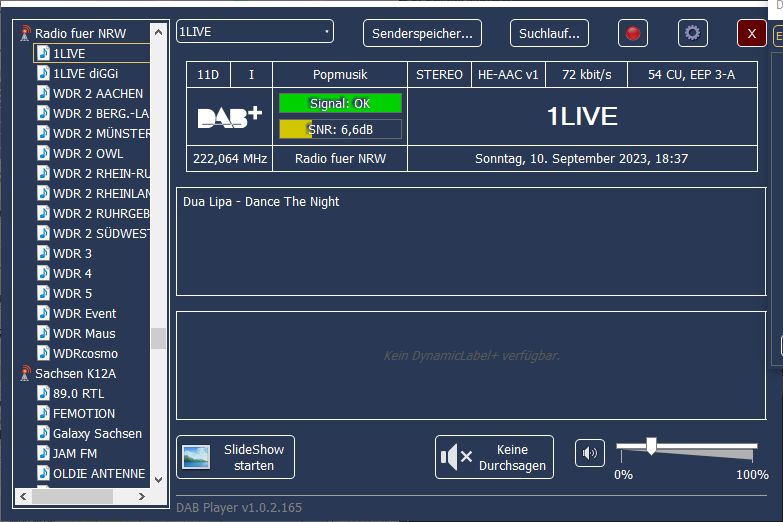Click the music note icon for FEMOTION
Screen dimensions: 783x522
(44, 413)
